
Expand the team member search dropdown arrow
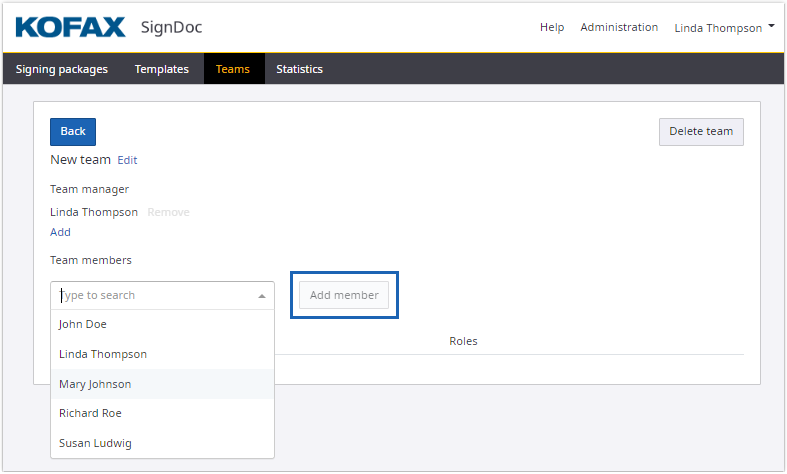click(x=262, y=296)
